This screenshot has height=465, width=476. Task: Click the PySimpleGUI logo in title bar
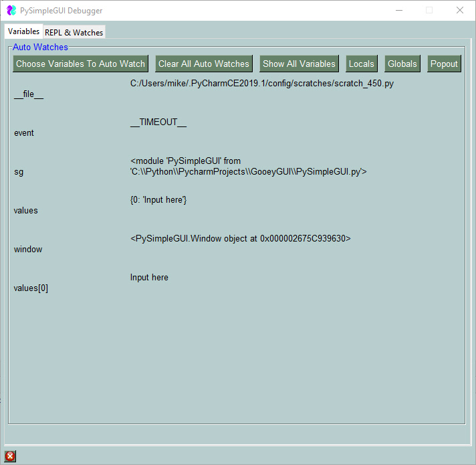[x=11, y=10]
